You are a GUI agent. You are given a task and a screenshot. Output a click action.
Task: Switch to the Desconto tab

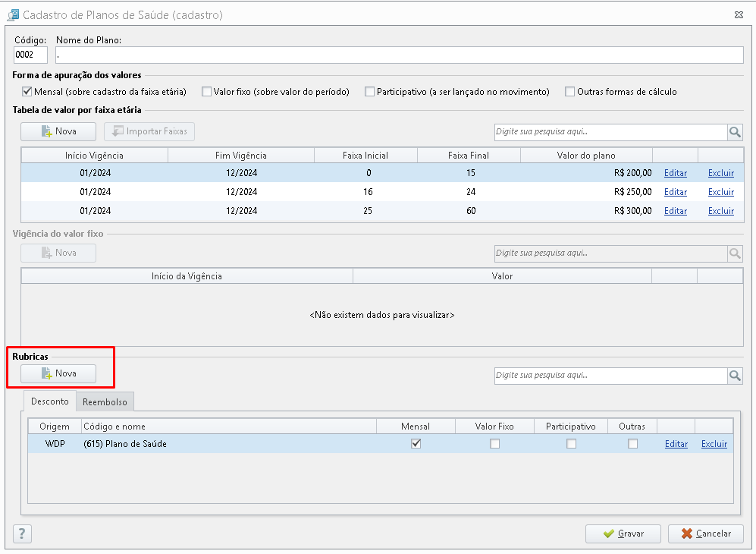click(49, 401)
